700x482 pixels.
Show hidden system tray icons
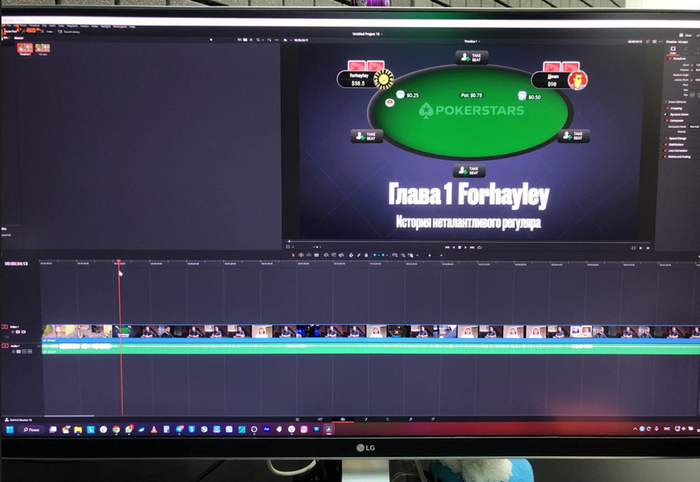tap(635, 429)
